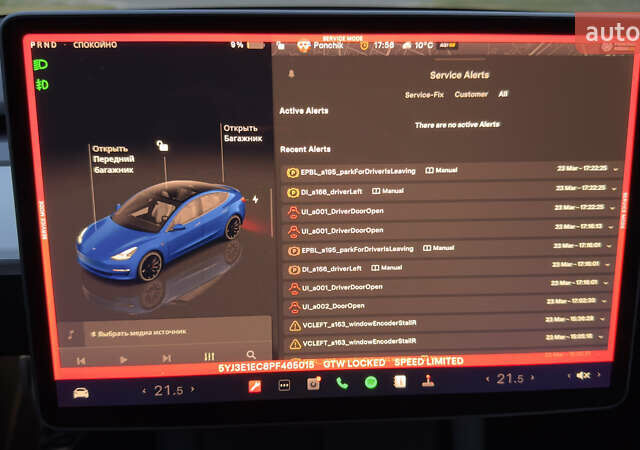Open the dashcam camera app
The width and height of the screenshot is (640, 450).
313,384
